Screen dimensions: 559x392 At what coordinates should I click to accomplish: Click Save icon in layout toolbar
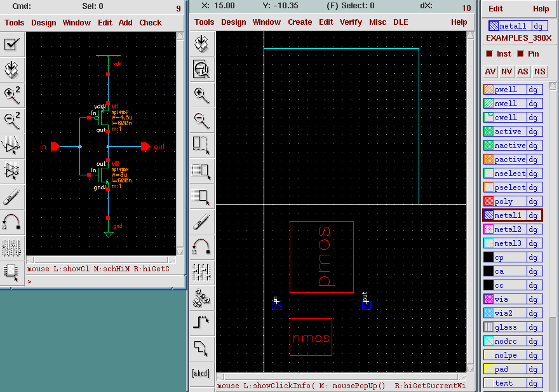click(202, 43)
